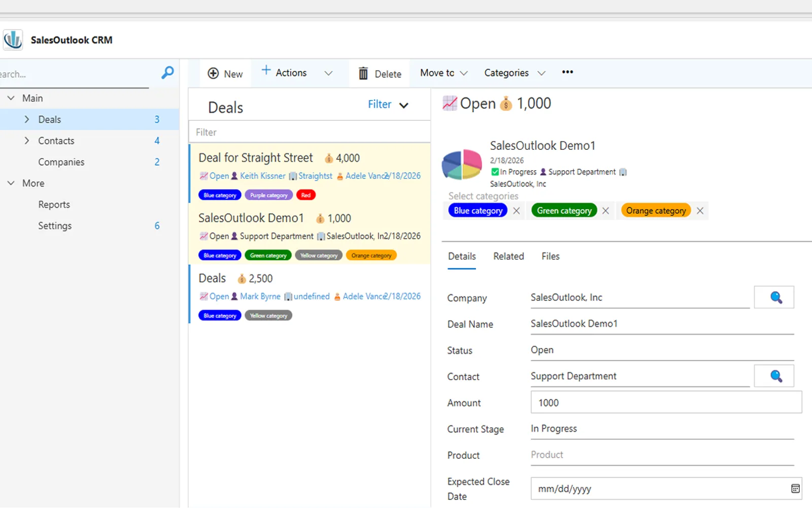Click the search magnifier icon in sidebar
The height and width of the screenshot is (508, 812).
click(167, 73)
